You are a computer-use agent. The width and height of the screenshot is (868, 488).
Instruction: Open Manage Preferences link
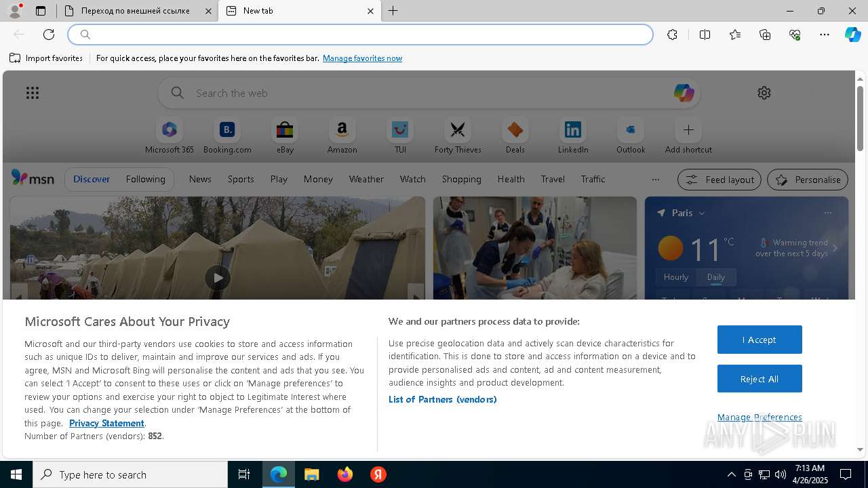tap(759, 417)
